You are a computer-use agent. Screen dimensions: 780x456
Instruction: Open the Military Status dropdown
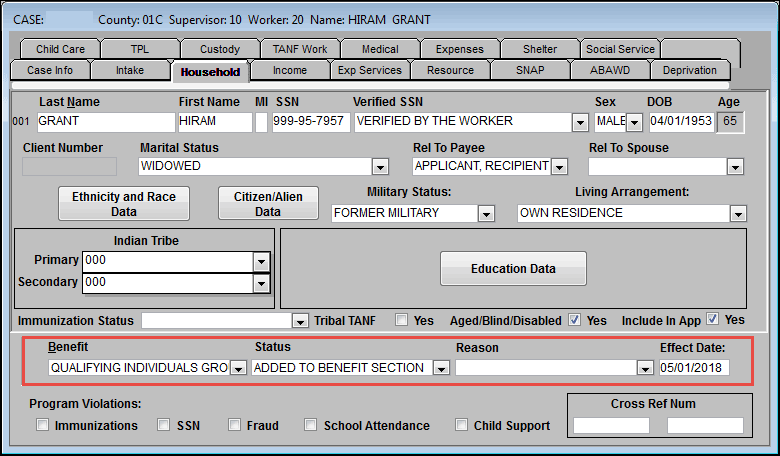[486, 214]
